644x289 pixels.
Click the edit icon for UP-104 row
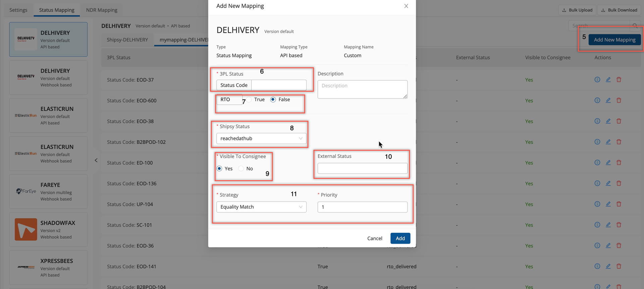tap(608, 204)
